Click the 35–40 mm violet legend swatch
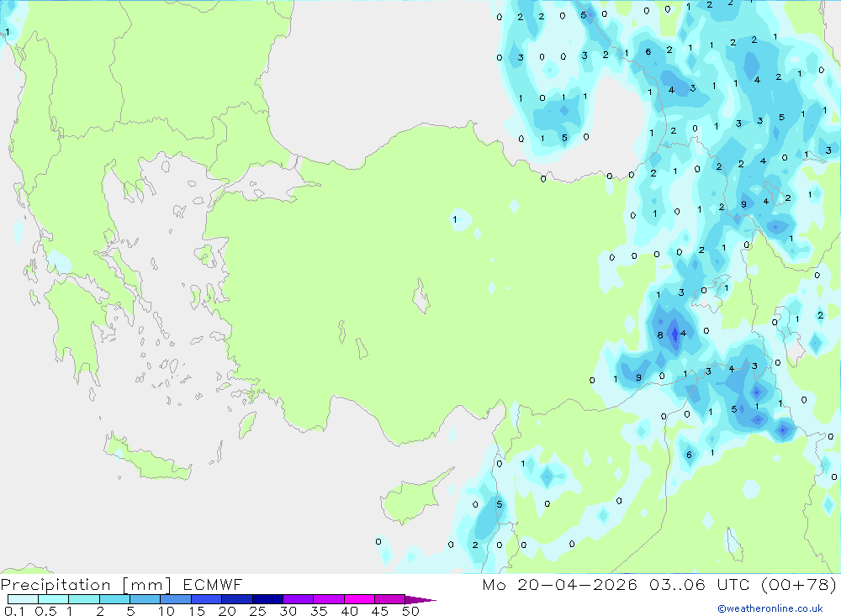 tap(329, 599)
